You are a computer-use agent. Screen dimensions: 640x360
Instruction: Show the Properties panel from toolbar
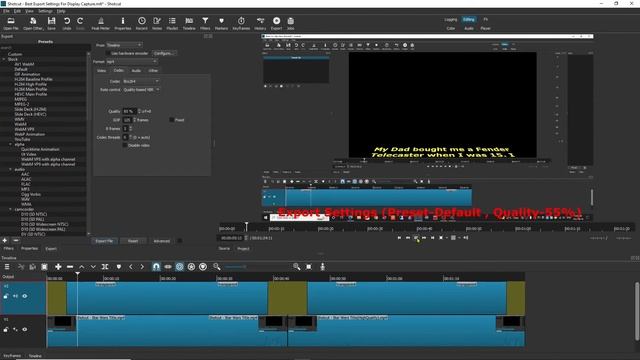click(122, 23)
